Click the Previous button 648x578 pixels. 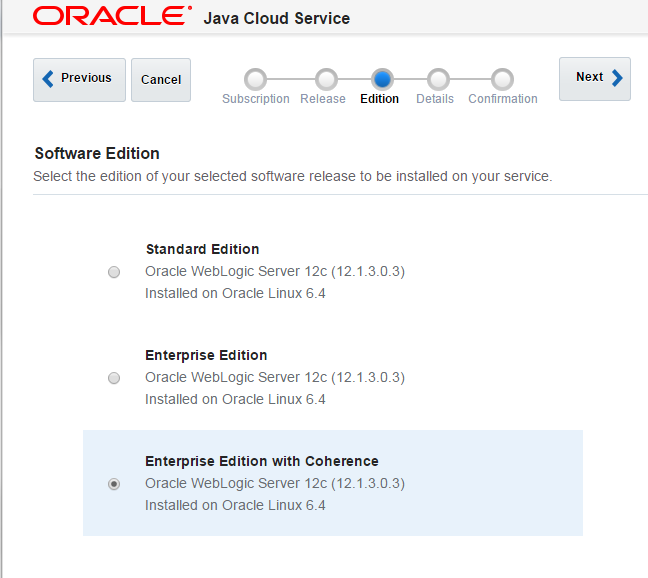79,80
